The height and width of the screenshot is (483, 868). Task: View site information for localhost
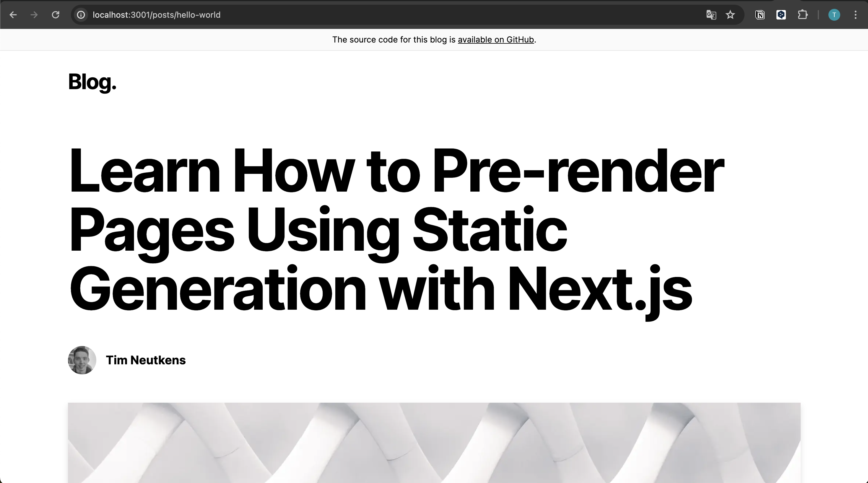tap(81, 15)
